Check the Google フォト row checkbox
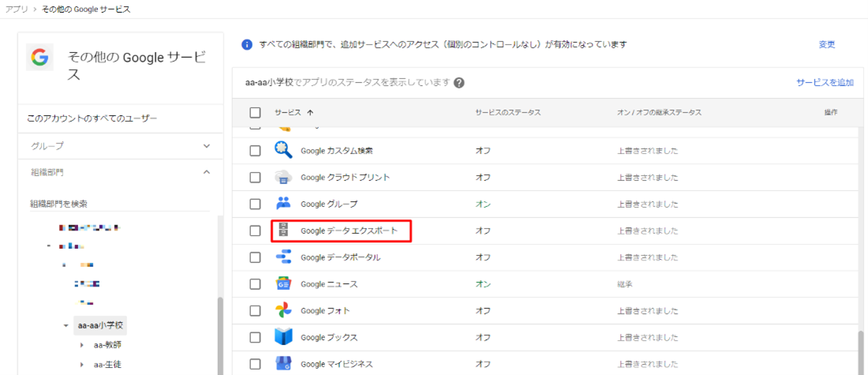This screenshot has width=868, height=375. coord(255,311)
